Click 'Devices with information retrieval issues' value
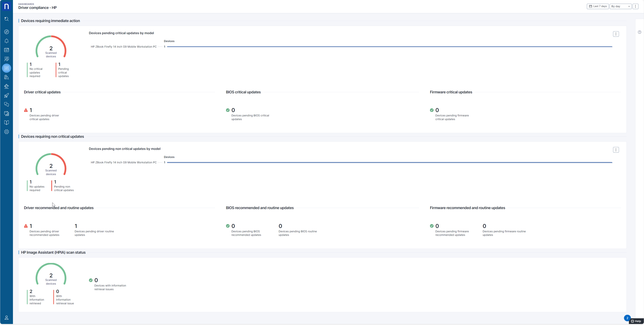644x325 pixels. [x=96, y=280]
